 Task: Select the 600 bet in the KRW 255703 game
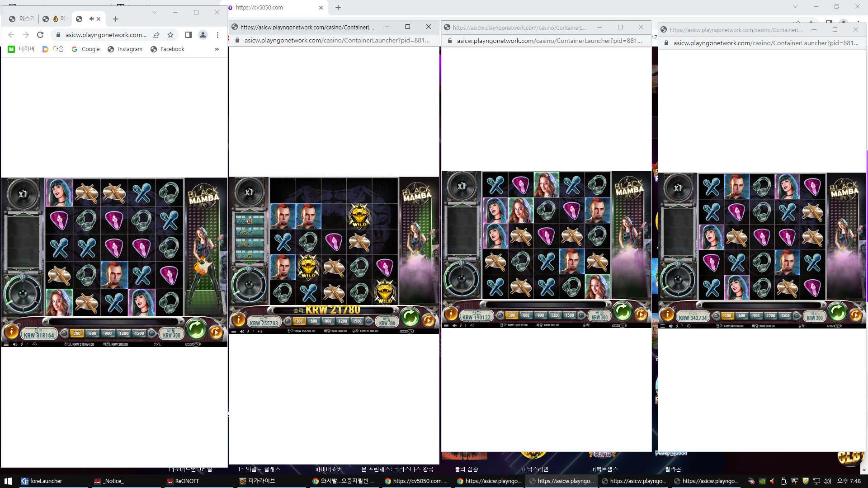pyautogui.click(x=314, y=321)
